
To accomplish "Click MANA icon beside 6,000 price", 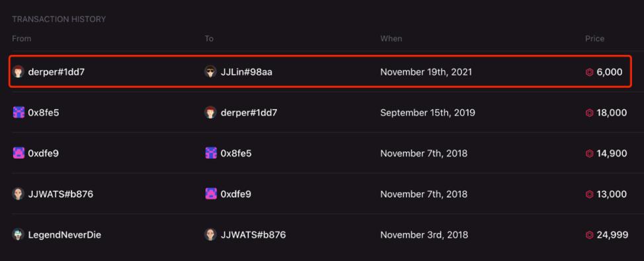I will pyautogui.click(x=589, y=72).
